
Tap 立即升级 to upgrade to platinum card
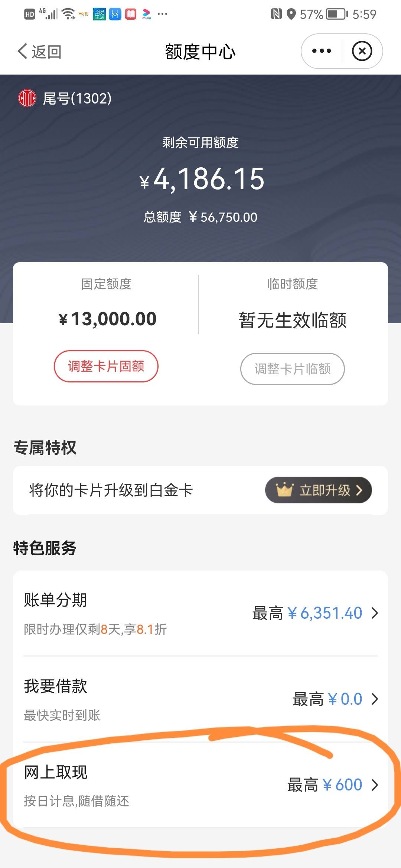point(319,490)
